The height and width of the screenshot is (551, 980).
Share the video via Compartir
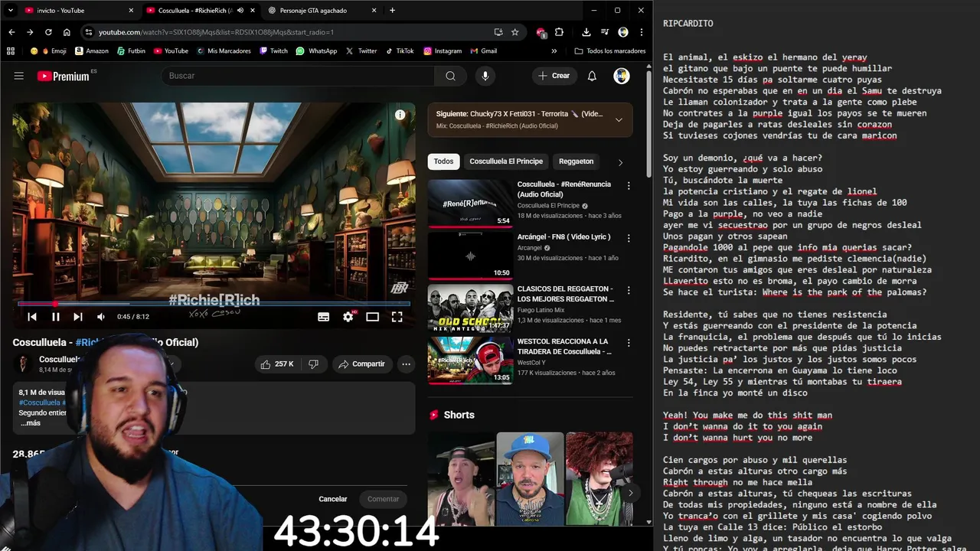click(x=361, y=364)
